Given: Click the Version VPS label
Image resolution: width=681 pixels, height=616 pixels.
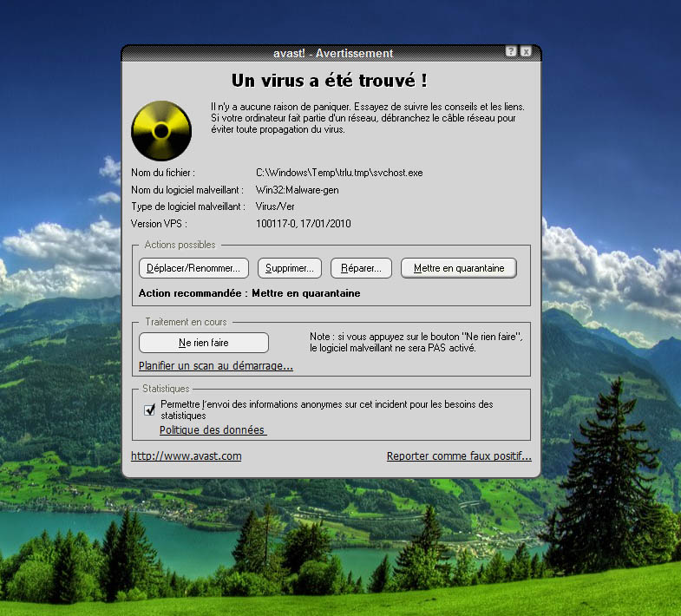Looking at the screenshot, I should coord(159,224).
